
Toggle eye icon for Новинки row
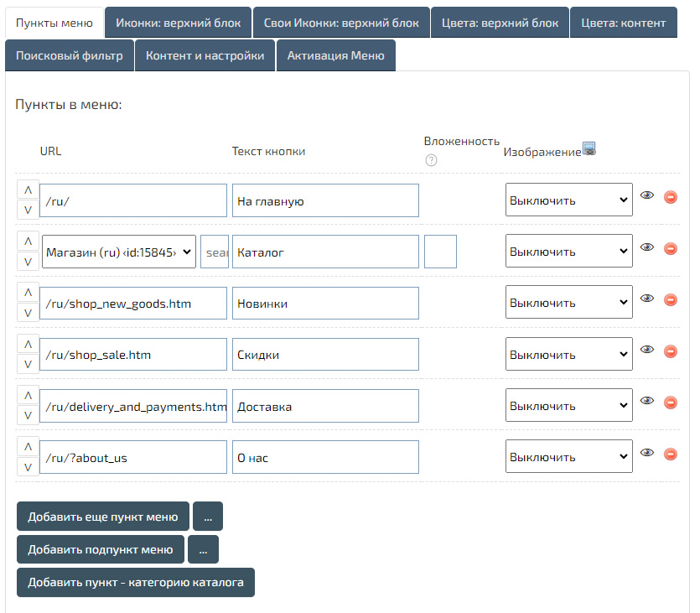(x=646, y=299)
